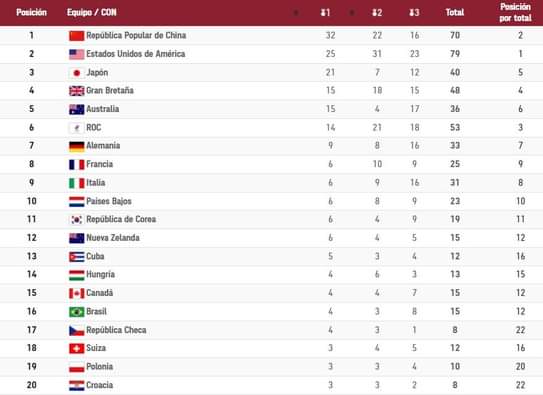Screen dimensions: 543x395
Task: Click the Equipo / CON column header
Action: click(92, 12)
